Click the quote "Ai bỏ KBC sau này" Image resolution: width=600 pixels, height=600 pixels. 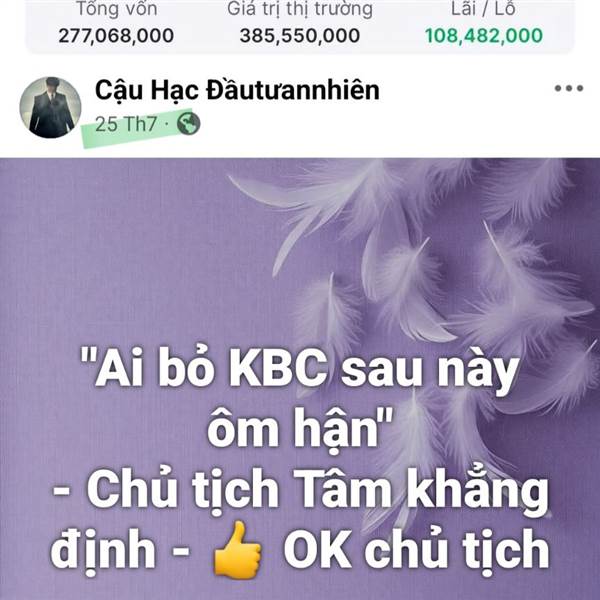coord(300,370)
